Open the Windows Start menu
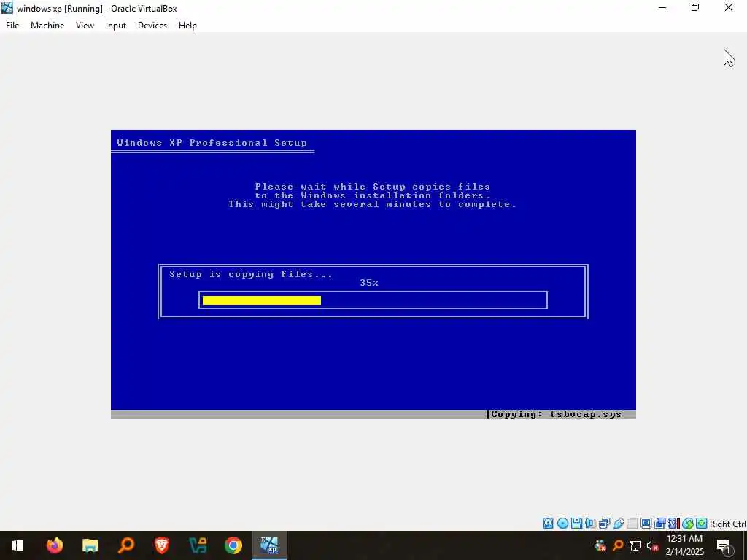 click(18, 545)
